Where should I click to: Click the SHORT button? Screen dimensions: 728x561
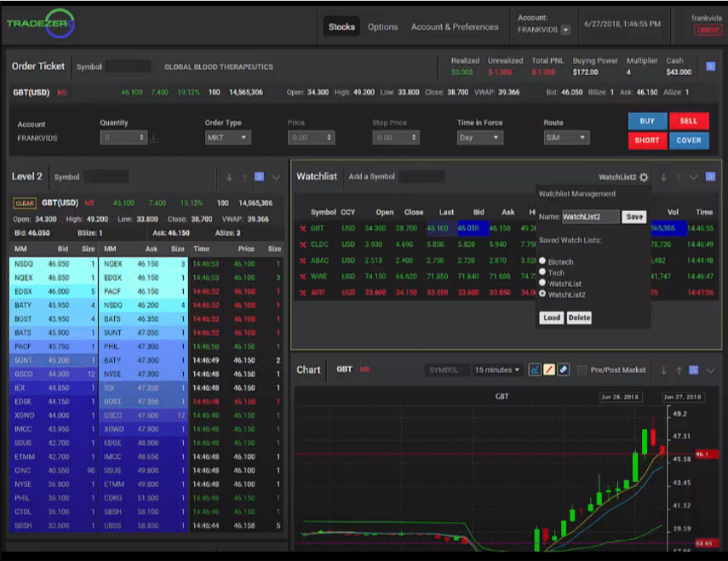point(647,140)
